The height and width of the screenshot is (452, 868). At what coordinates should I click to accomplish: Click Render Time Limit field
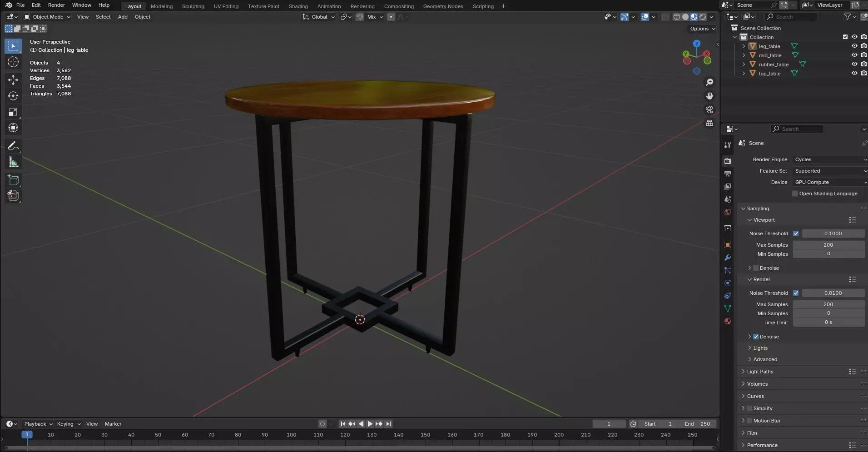tap(828, 323)
